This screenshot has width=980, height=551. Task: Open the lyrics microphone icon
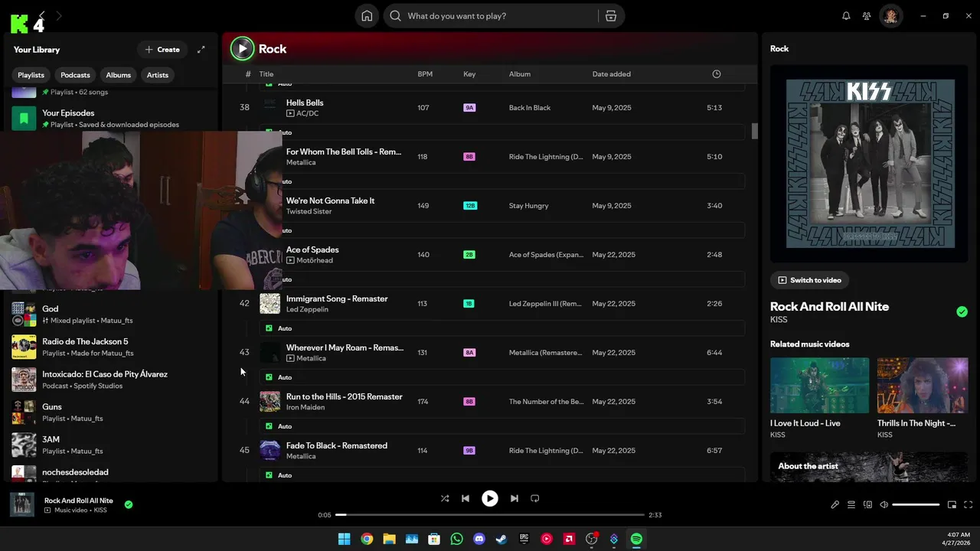point(835,505)
